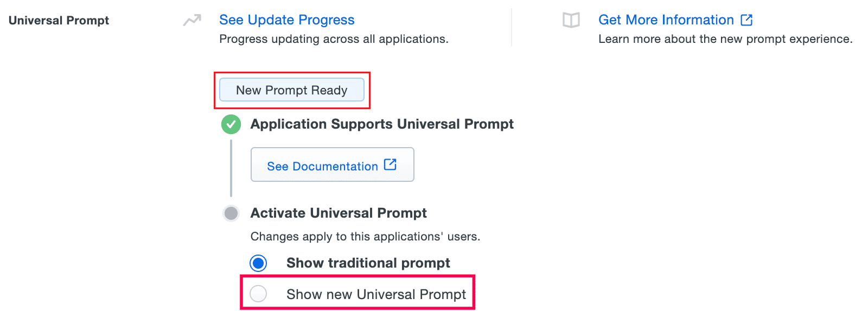The height and width of the screenshot is (311, 868).
Task: Click gray step circle beside Activate Universal Prompt
Action: point(231,213)
